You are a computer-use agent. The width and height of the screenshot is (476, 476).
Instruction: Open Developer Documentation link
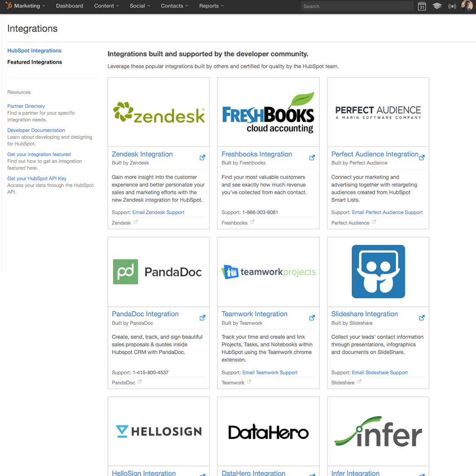click(36, 130)
